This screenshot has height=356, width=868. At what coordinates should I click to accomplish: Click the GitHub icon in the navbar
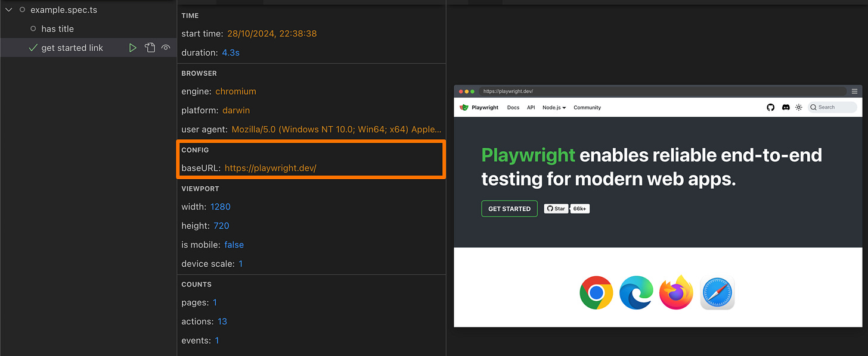coord(770,107)
